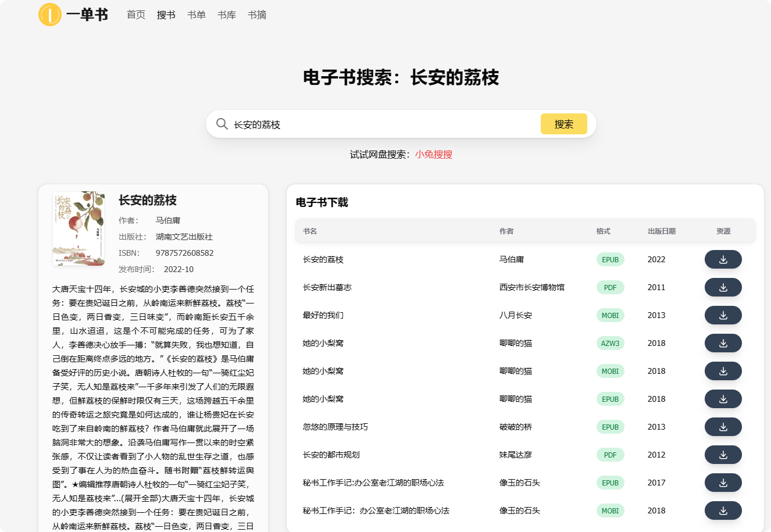Download 长安新出墓志 PDF resource

coord(723,287)
